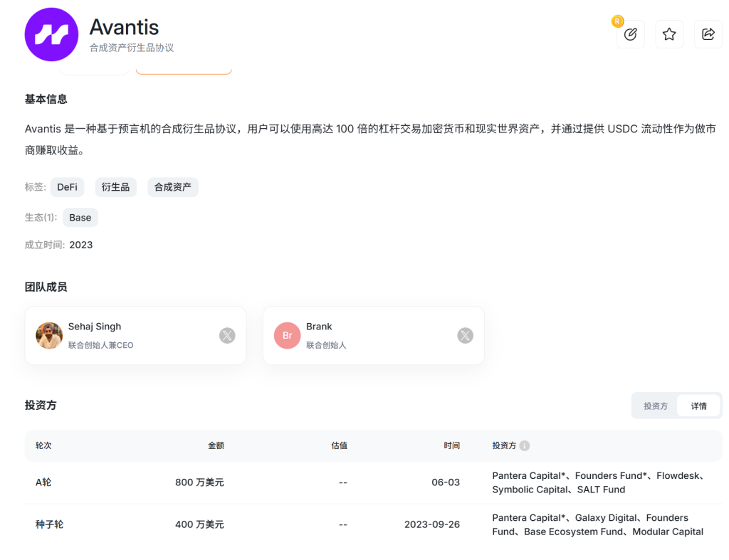Click the 金额 column header
Screen dimensions: 729x560
(216, 445)
